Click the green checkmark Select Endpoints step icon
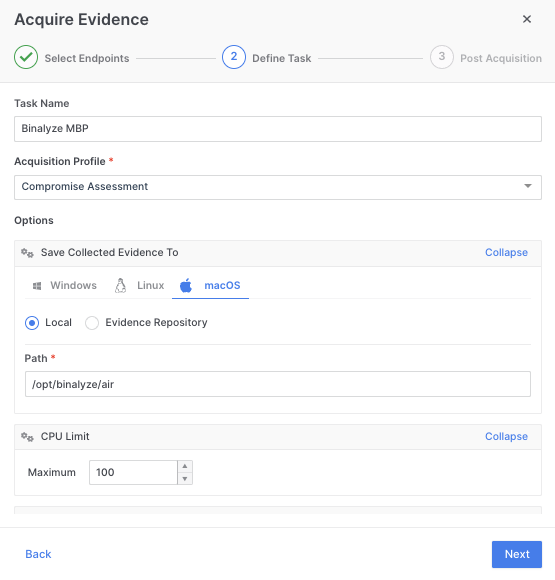Screen dimensions: 555x580 26,57
